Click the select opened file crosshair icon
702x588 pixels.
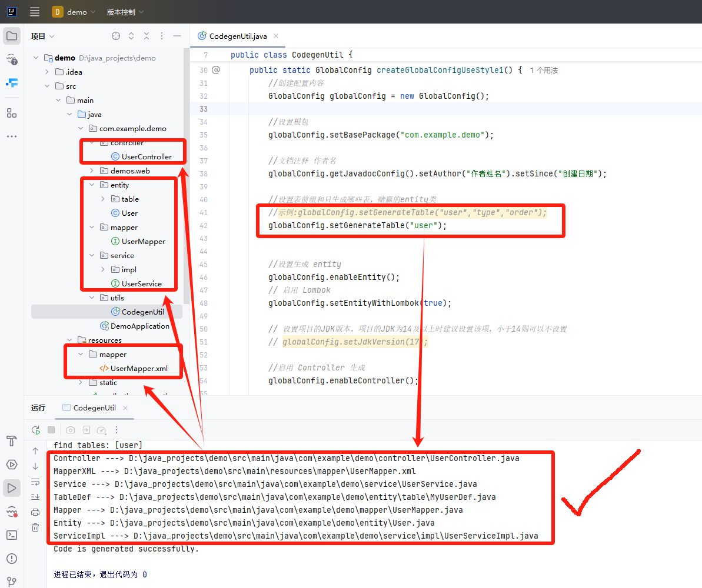pyautogui.click(x=116, y=36)
